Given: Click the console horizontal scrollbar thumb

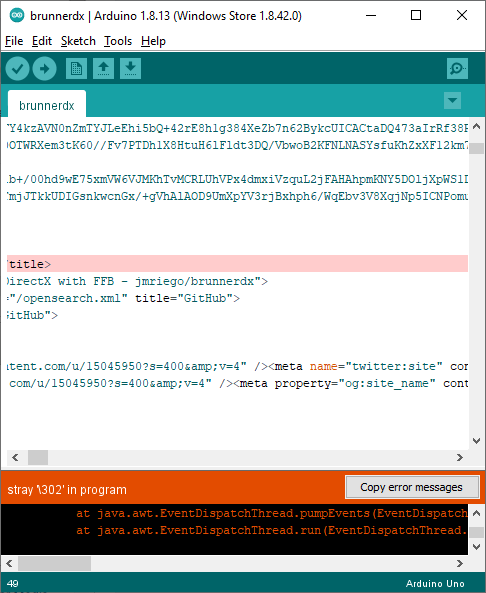Looking at the screenshot, I should 54,564.
